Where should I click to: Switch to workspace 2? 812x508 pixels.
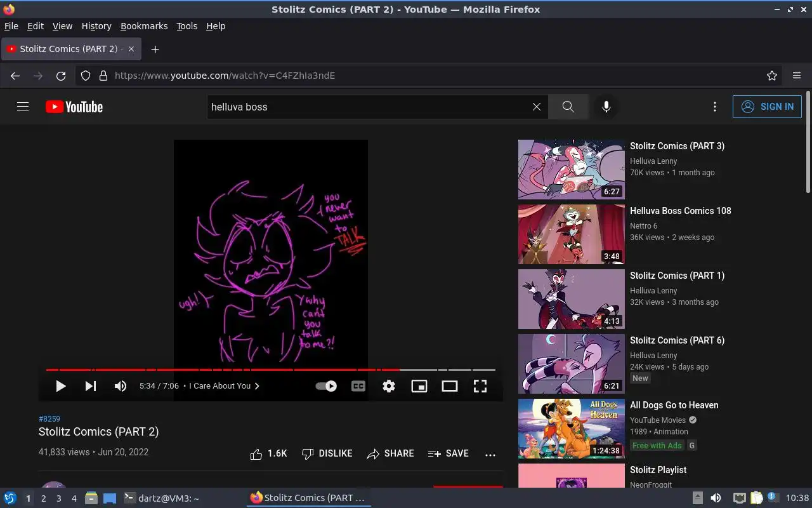[x=43, y=498]
